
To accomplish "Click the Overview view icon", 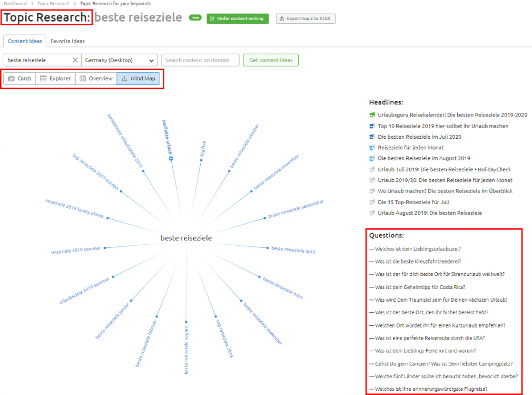I will pos(83,79).
